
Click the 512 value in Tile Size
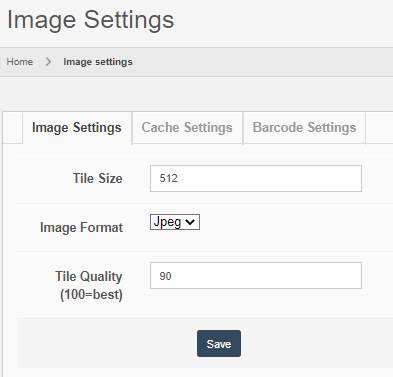click(168, 178)
